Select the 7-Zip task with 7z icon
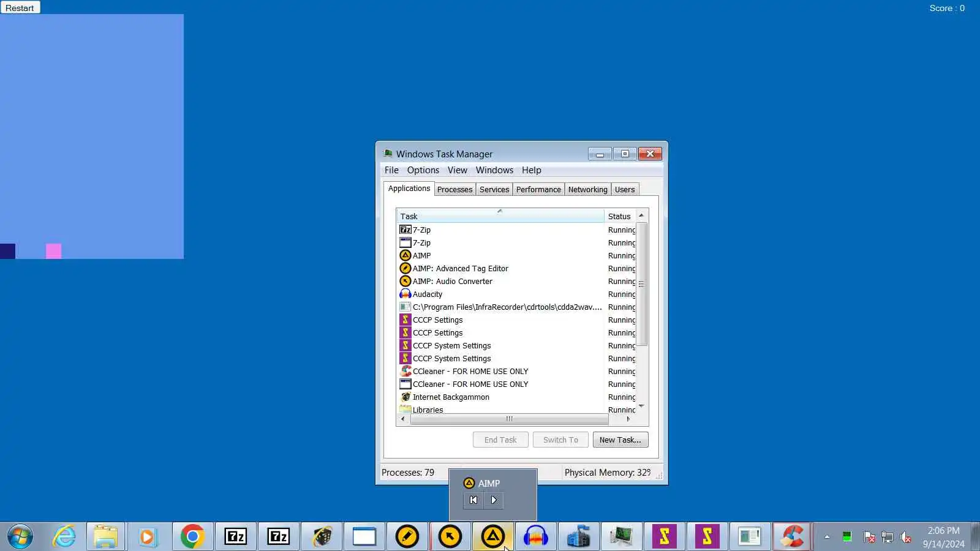Screen dimensions: 980x551 pyautogui.click(x=405, y=230)
